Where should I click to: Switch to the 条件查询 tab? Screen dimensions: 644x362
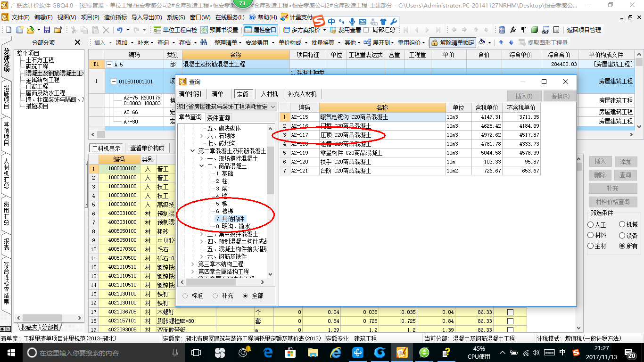218,118
